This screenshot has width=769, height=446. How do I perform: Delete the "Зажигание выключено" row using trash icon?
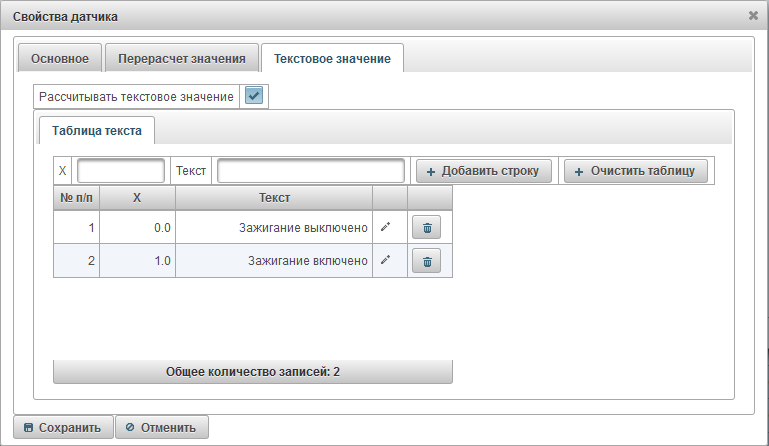tap(426, 228)
